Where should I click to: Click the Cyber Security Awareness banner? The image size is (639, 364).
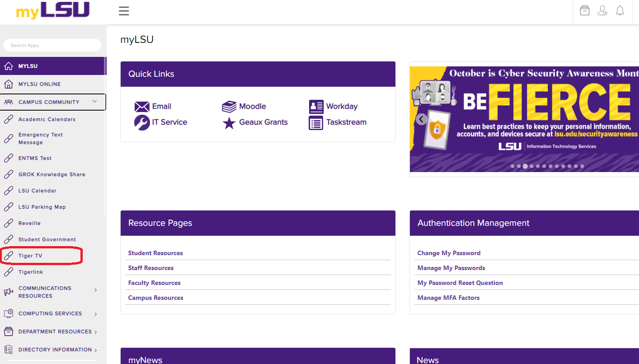[x=524, y=119]
